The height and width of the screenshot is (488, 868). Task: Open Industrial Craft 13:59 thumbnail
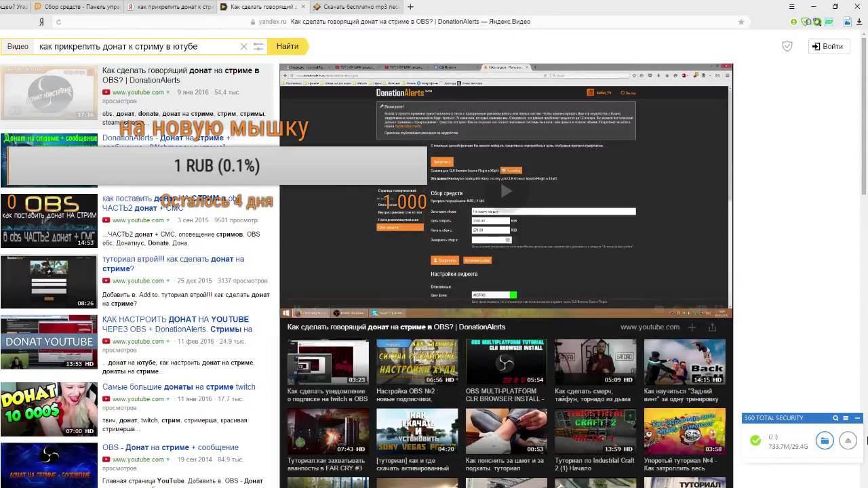pyautogui.click(x=595, y=431)
